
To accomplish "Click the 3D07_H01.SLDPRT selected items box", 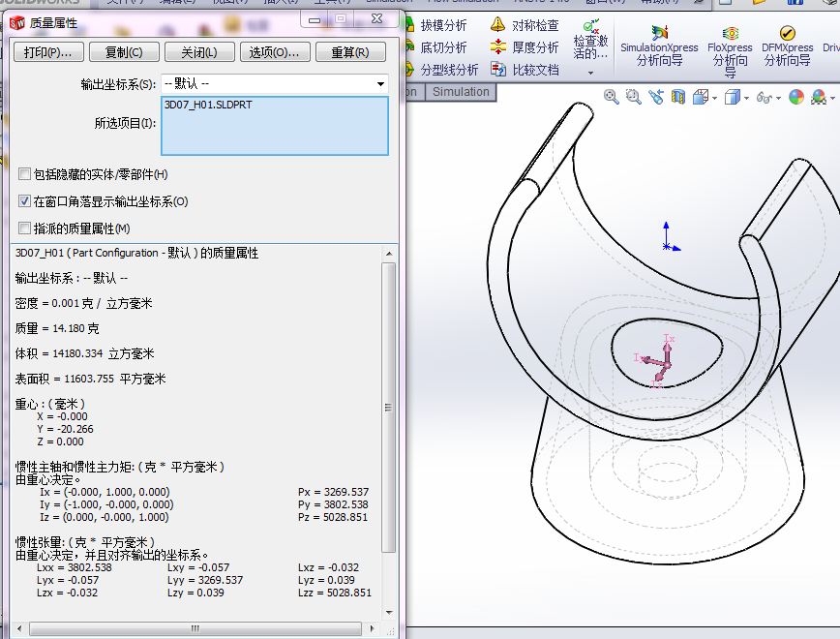I will [275, 126].
